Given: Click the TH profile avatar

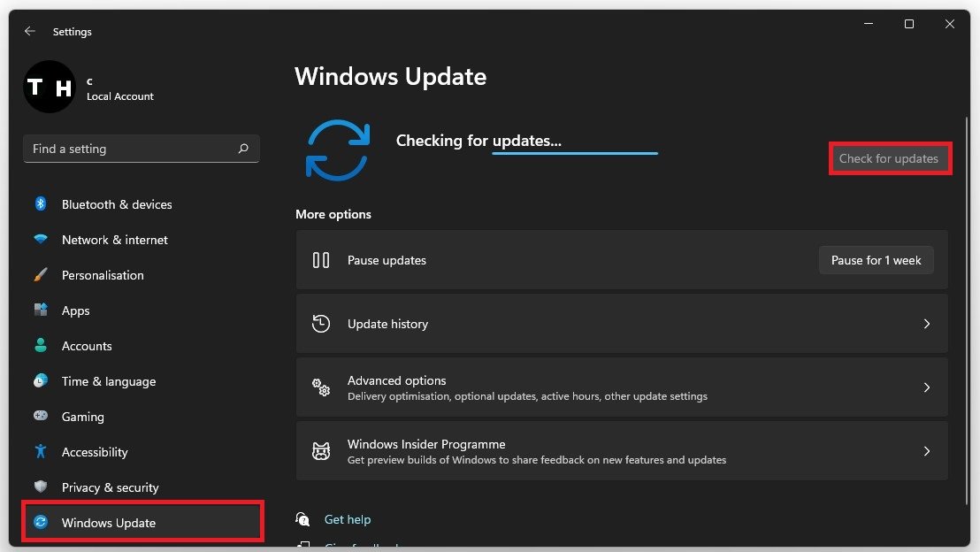Looking at the screenshot, I should click(50, 87).
